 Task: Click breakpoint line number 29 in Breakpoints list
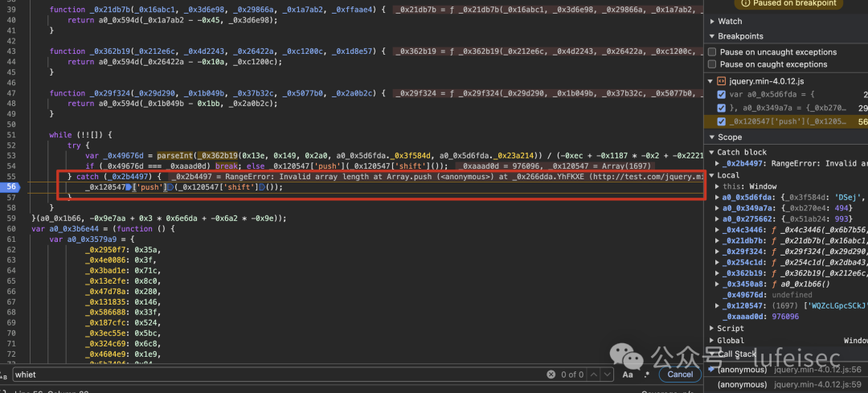[x=863, y=108]
